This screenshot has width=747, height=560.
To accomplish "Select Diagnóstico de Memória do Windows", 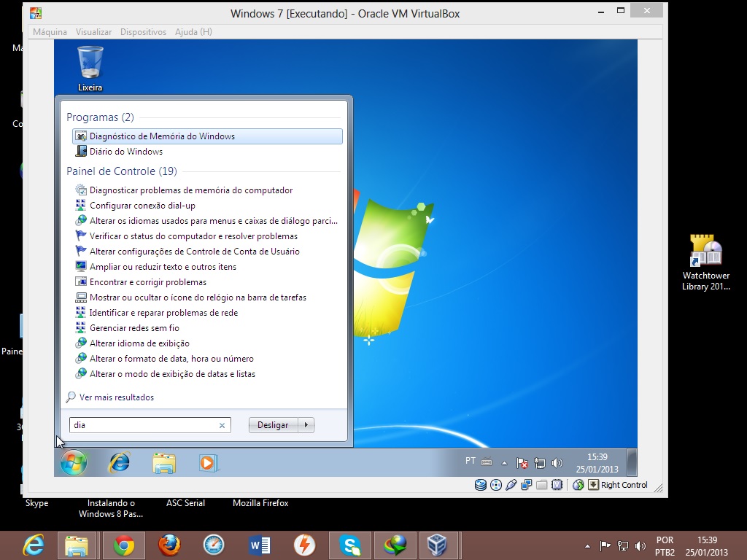I will click(207, 136).
